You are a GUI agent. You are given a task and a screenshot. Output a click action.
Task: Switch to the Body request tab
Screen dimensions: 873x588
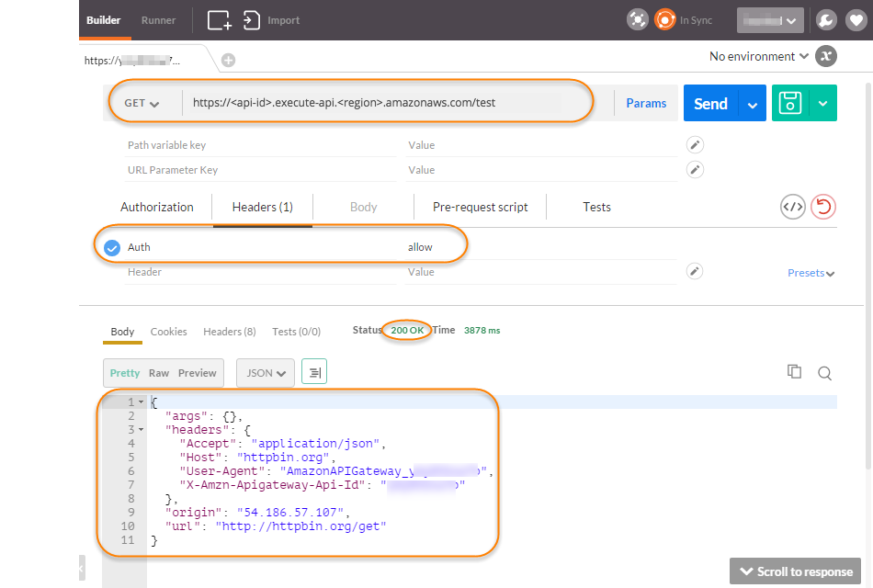(x=363, y=207)
